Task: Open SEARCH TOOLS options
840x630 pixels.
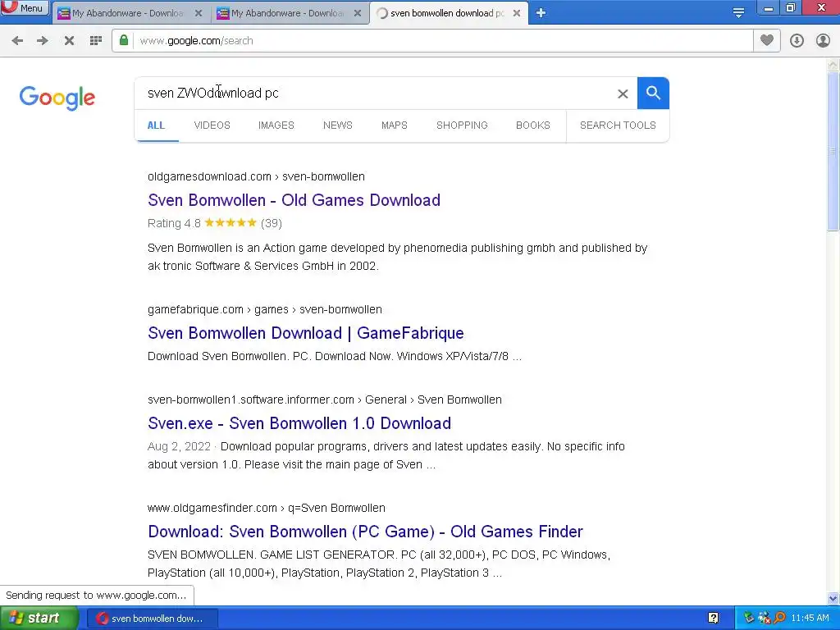Action: 618,126
